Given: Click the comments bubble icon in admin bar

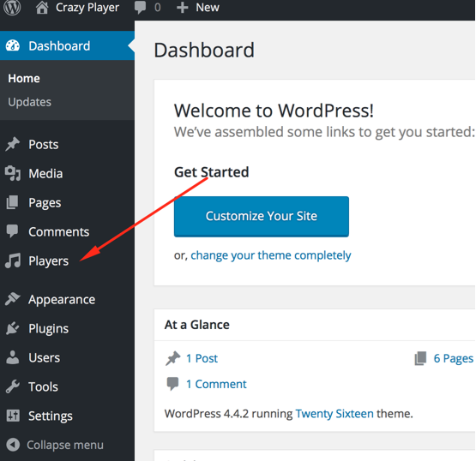Looking at the screenshot, I should (x=141, y=8).
